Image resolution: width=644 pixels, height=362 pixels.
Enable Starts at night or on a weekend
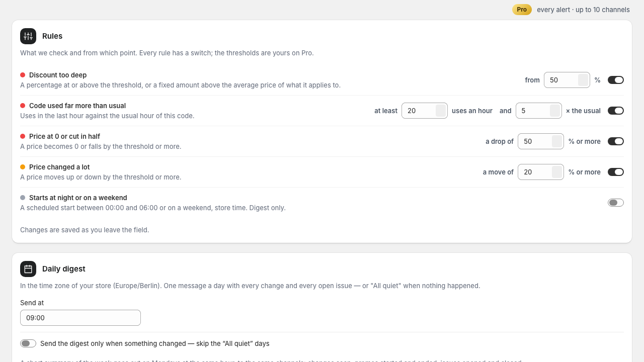[x=616, y=203]
